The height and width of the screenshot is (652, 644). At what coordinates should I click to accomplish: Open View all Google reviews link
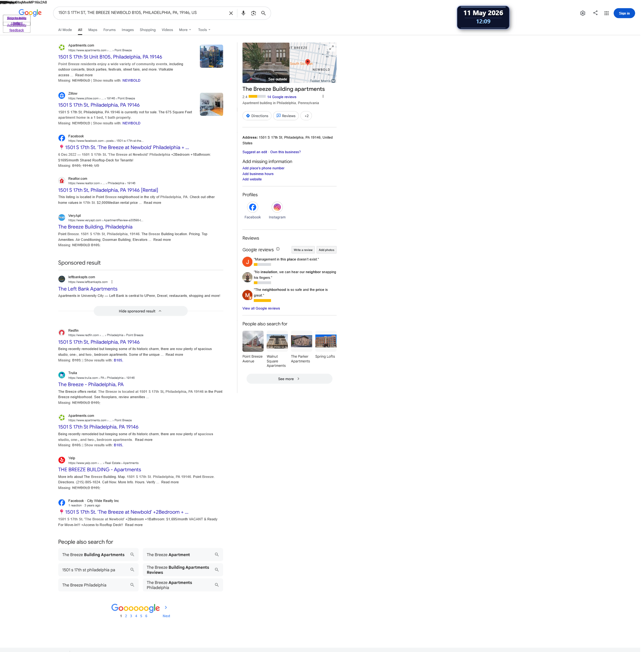261,309
